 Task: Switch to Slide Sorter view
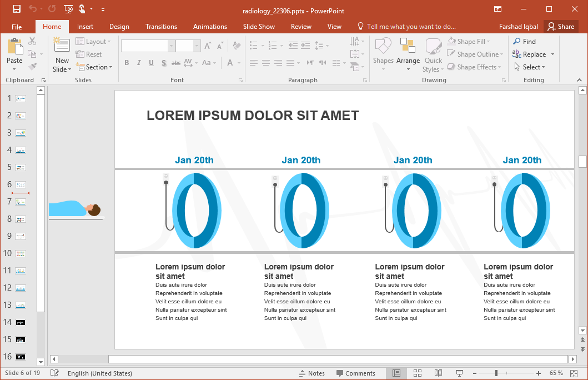point(418,373)
